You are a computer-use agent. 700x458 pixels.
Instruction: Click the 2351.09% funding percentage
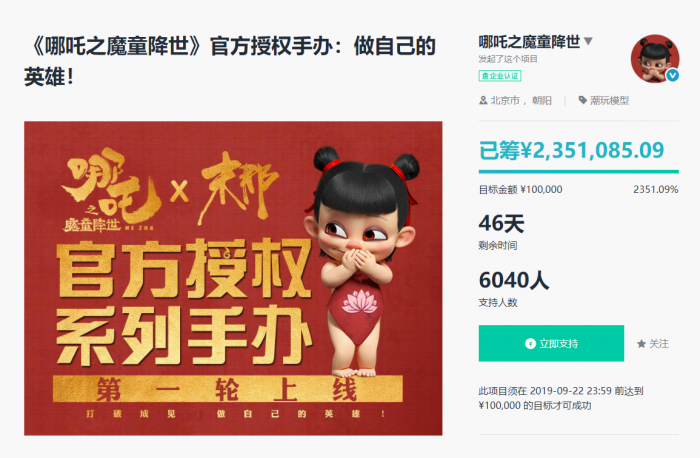(656, 189)
